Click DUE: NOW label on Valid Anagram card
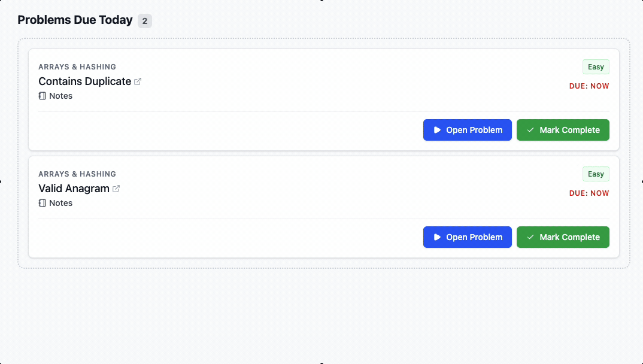Image resolution: width=643 pixels, height=364 pixels. [589, 193]
